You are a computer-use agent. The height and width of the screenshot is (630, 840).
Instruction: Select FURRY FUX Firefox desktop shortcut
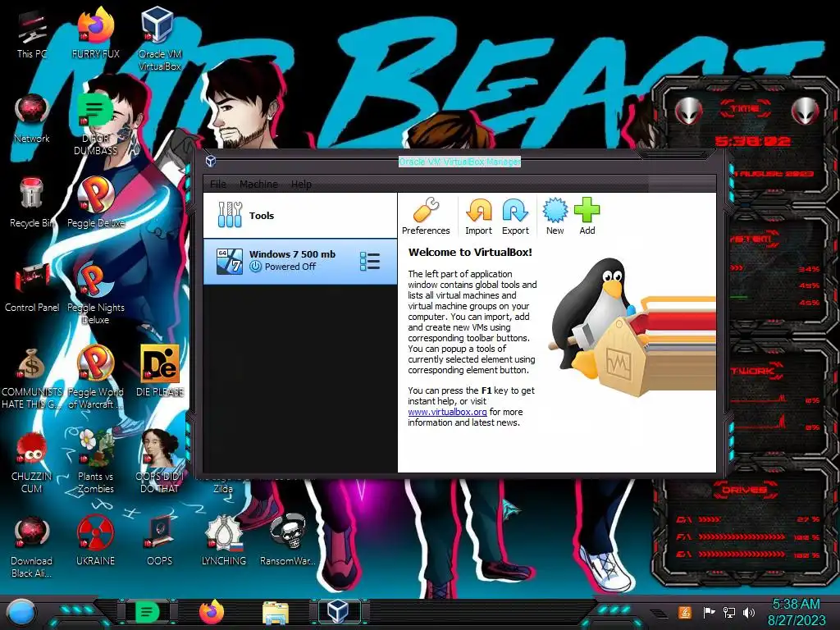coord(95,33)
